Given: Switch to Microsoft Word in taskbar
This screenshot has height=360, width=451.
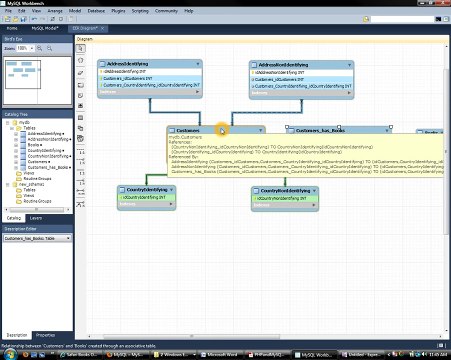Looking at the screenshot, I should click(222, 355).
